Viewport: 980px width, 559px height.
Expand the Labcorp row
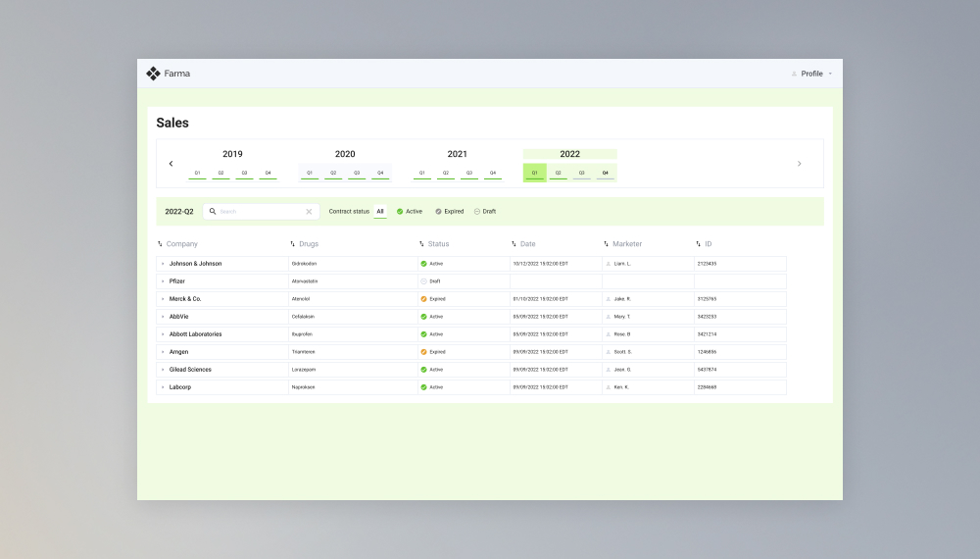[x=163, y=387]
